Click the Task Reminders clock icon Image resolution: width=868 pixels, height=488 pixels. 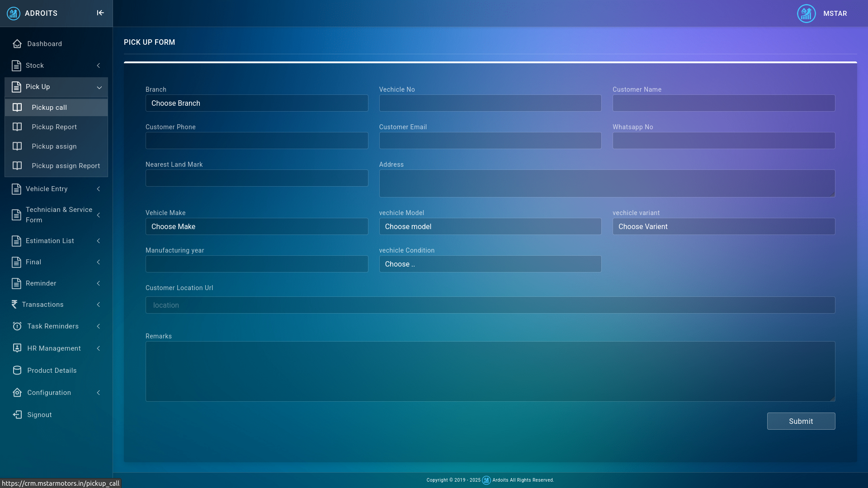(17, 326)
